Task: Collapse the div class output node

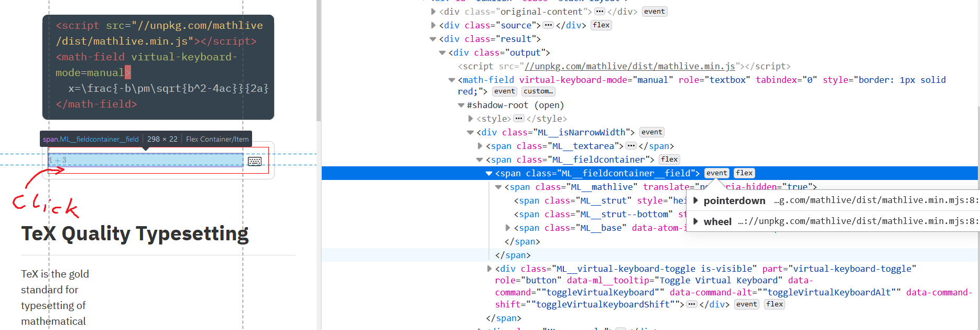Action: 442,52
